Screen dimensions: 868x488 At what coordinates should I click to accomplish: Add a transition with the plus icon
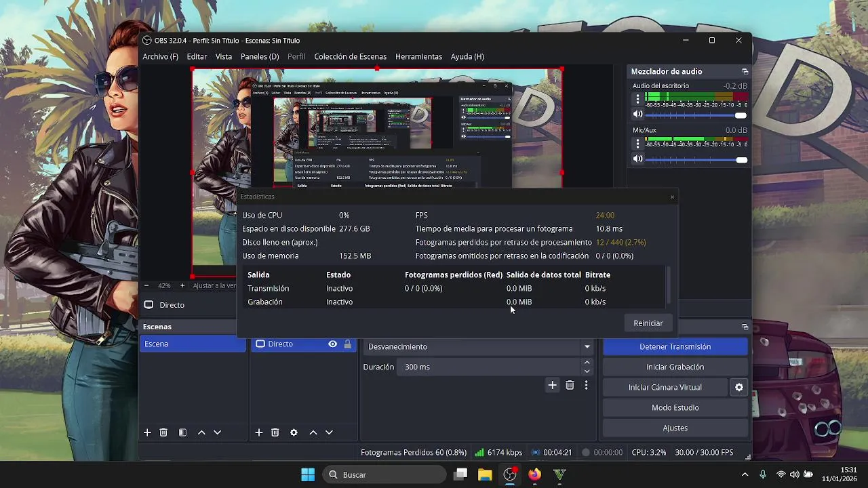[552, 385]
